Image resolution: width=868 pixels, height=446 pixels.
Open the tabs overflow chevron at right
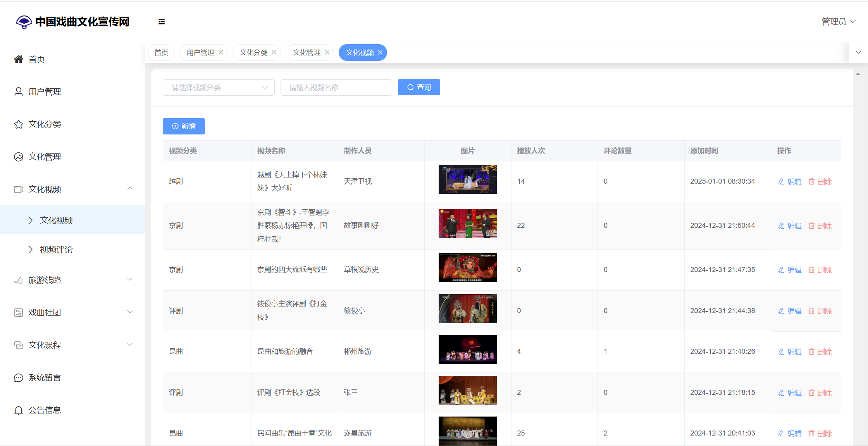tap(858, 52)
